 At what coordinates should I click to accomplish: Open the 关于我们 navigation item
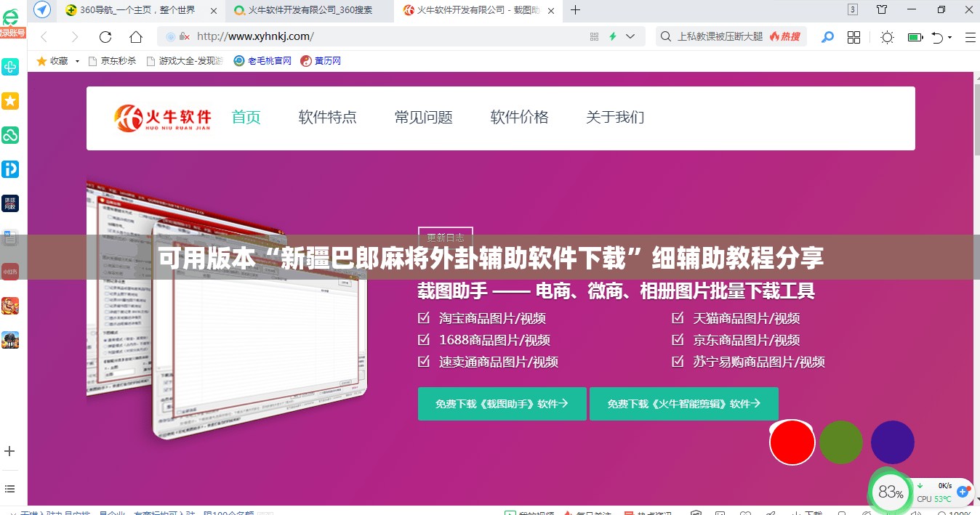[616, 117]
